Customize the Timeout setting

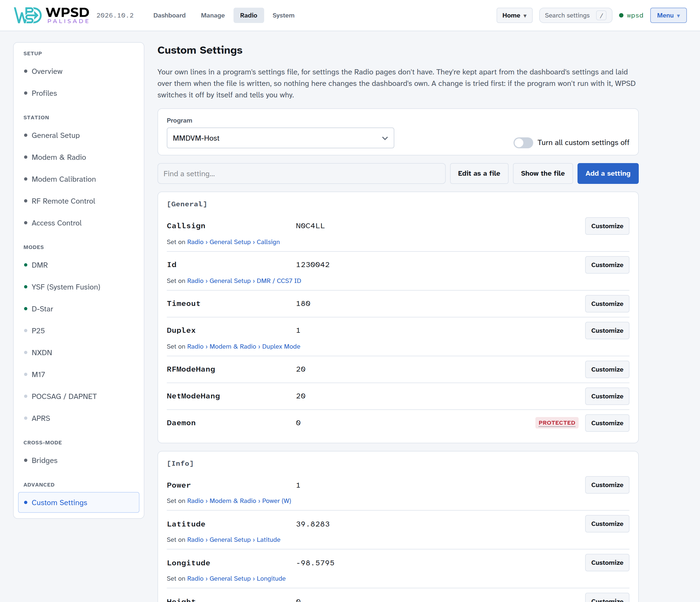607,303
